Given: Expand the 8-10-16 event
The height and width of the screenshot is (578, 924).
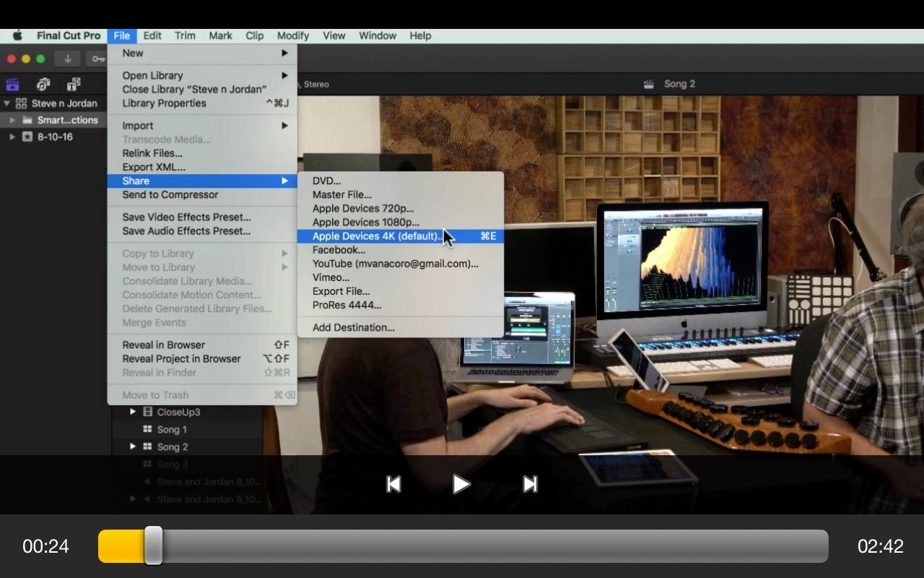Looking at the screenshot, I should pyautogui.click(x=12, y=137).
